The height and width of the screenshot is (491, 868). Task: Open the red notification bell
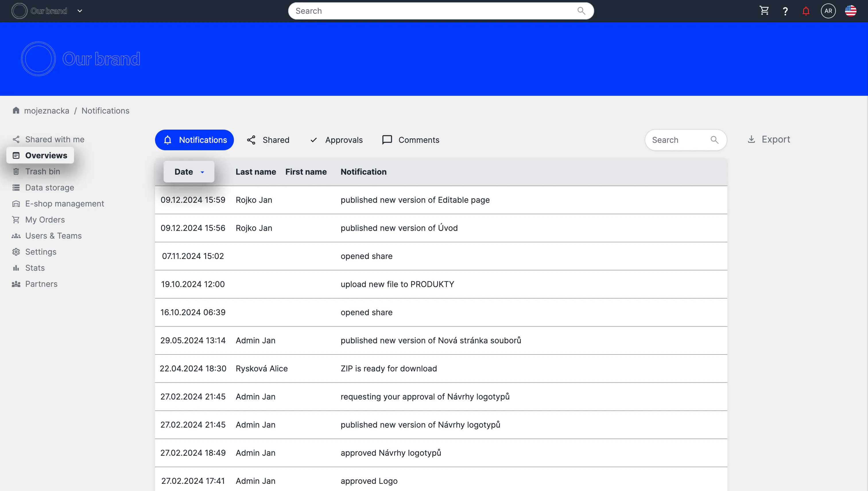click(806, 11)
